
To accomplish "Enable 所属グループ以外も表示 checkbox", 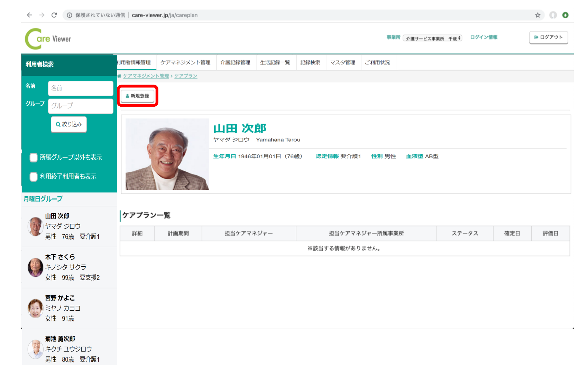I will 34,158.
